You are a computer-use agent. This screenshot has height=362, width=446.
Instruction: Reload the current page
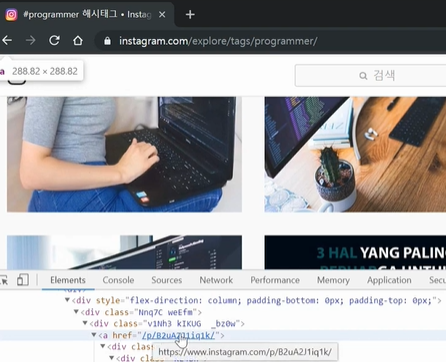coord(54,41)
